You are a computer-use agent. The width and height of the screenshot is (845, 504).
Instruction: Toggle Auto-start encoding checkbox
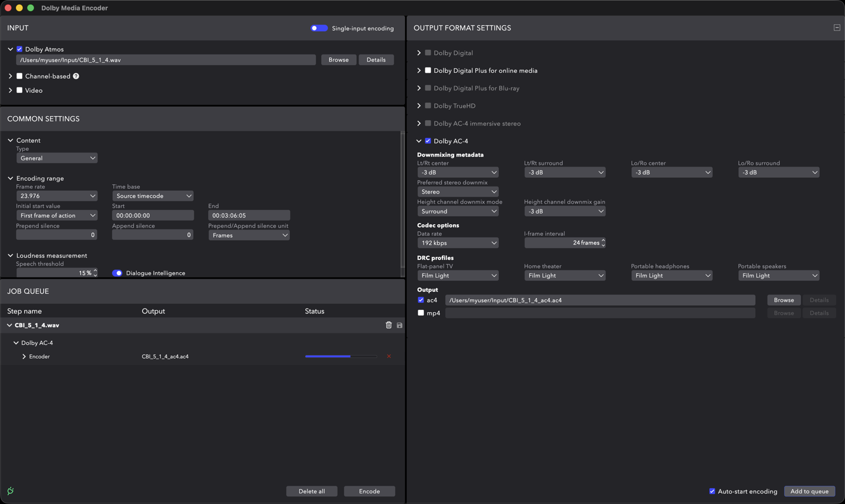(712, 491)
